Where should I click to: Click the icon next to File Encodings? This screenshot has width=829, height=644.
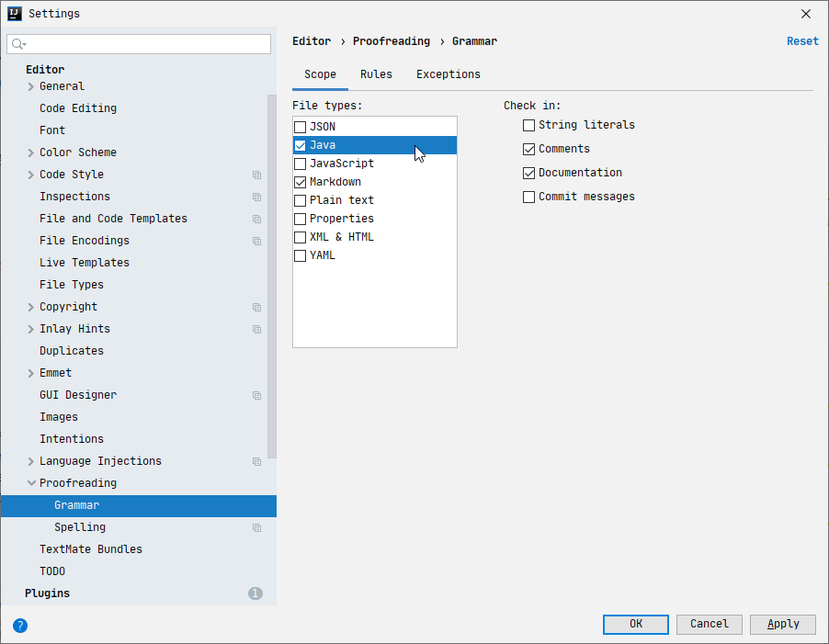(257, 241)
